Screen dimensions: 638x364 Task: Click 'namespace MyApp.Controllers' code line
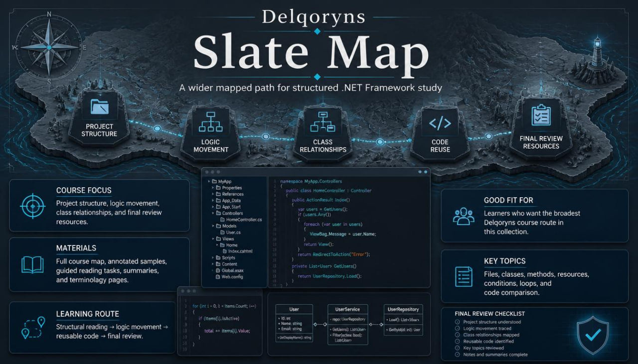click(x=311, y=182)
